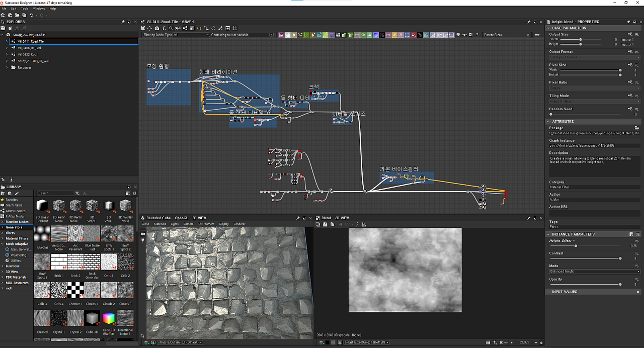Open the Tools menu
This screenshot has height=348, width=644.
[25, 9]
